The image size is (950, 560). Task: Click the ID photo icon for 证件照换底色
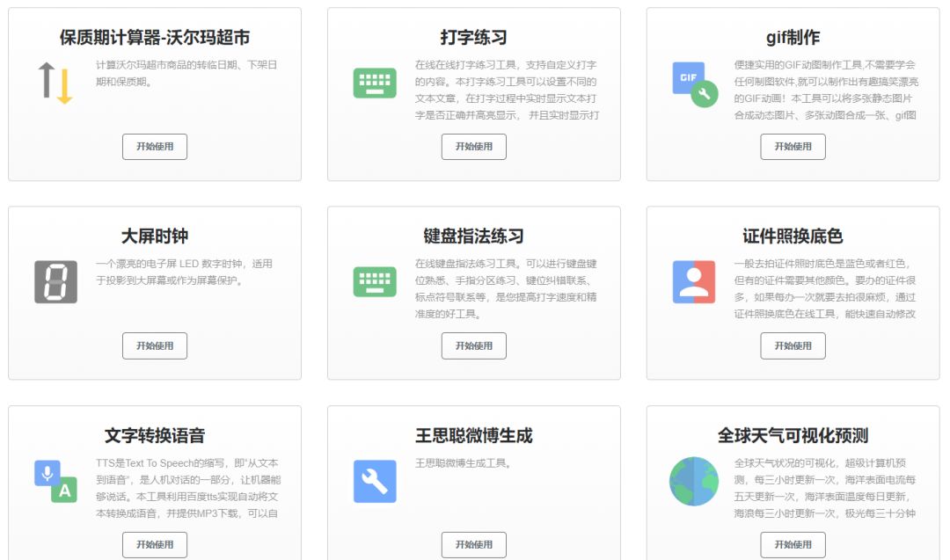pos(694,282)
